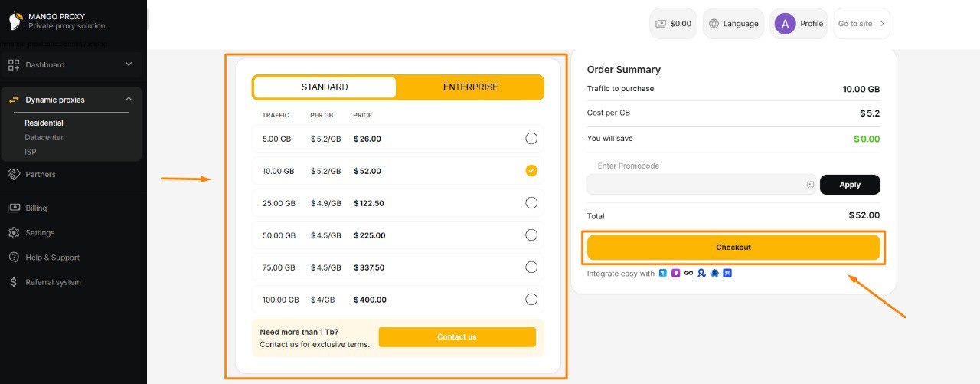This screenshot has height=384, width=980.
Task: Select the 5.00 GB plan radio button
Action: [531, 139]
